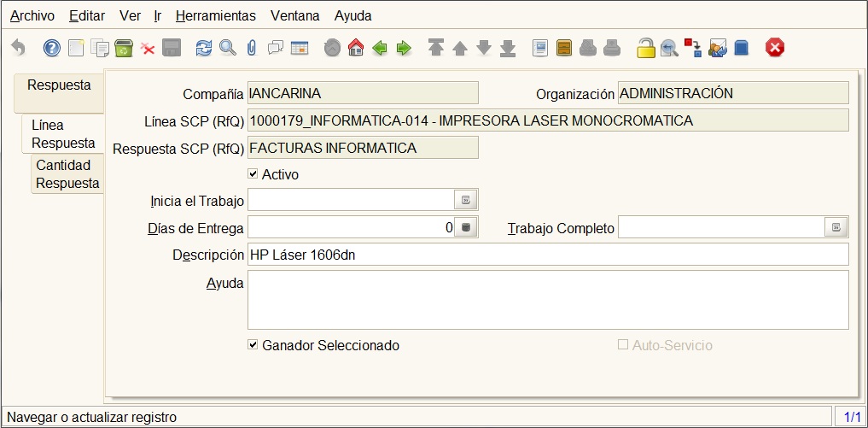Open the Requests icon with people

(x=718, y=48)
